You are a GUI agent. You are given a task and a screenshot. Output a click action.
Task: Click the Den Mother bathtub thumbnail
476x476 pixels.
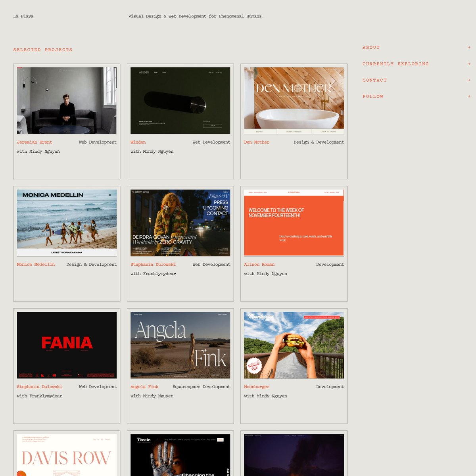[294, 100]
